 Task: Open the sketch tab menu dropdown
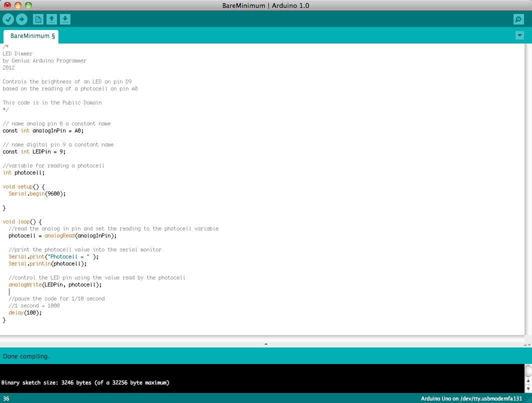tap(520, 35)
